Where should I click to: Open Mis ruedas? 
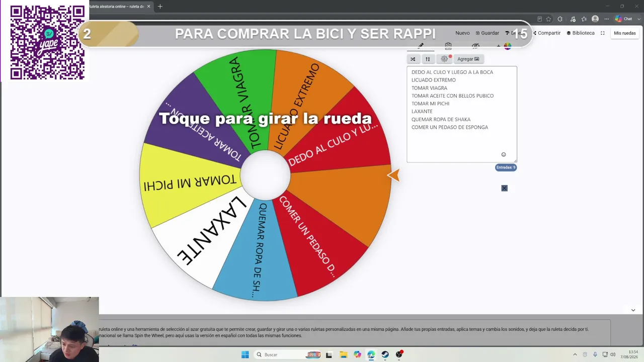(x=625, y=33)
